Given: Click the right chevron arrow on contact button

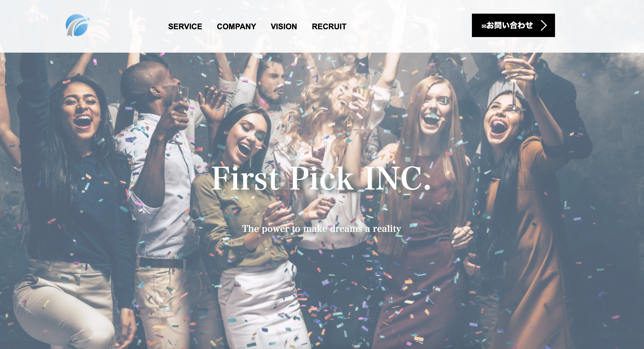Looking at the screenshot, I should coord(544,25).
